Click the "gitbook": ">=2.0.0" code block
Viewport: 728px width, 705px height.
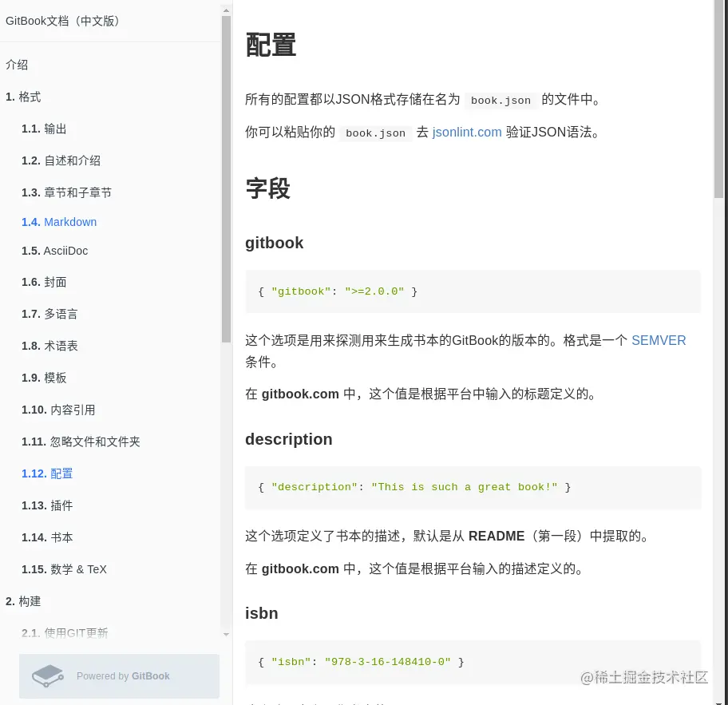point(473,291)
